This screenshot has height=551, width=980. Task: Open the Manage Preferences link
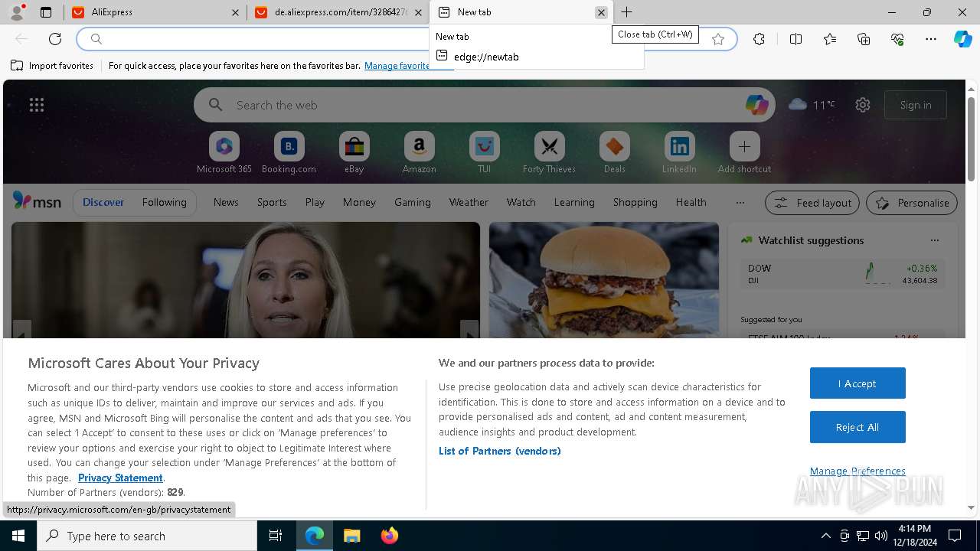tap(857, 471)
